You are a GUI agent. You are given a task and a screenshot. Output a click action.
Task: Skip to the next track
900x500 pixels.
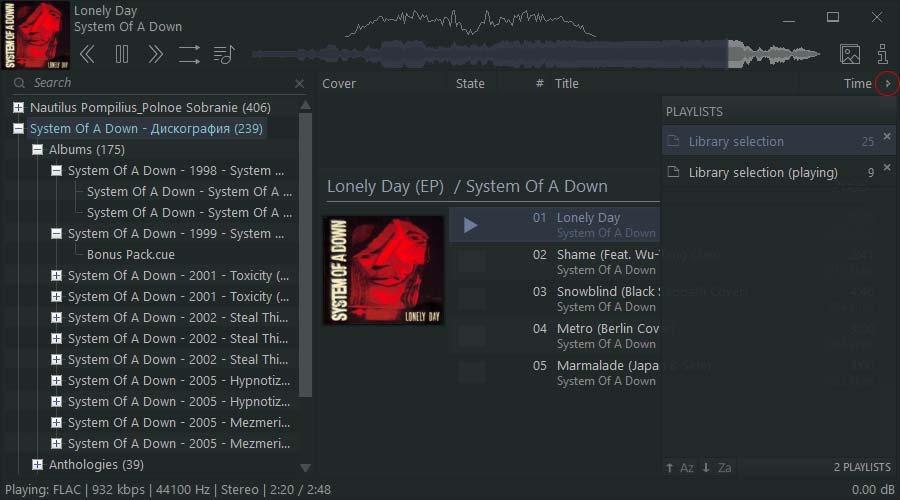tap(155, 54)
